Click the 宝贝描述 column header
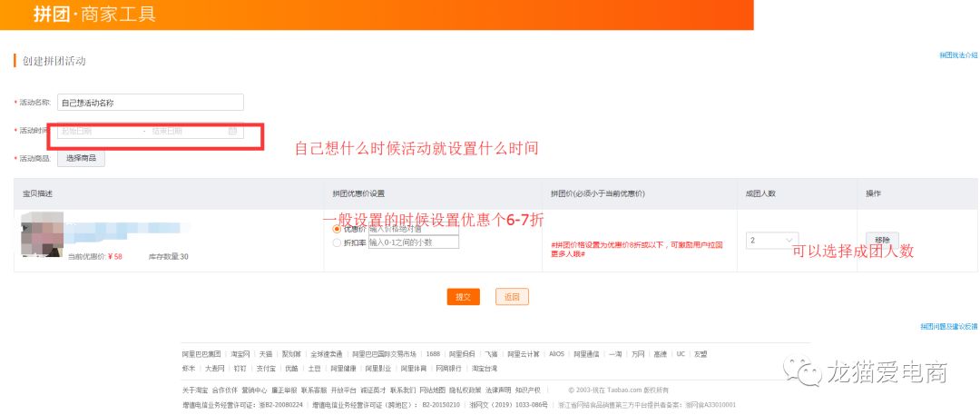The height and width of the screenshot is (415, 980). 37,193
